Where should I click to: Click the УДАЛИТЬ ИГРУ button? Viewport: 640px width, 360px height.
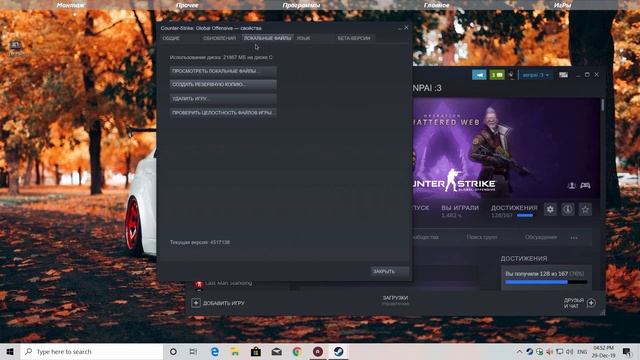pos(223,99)
